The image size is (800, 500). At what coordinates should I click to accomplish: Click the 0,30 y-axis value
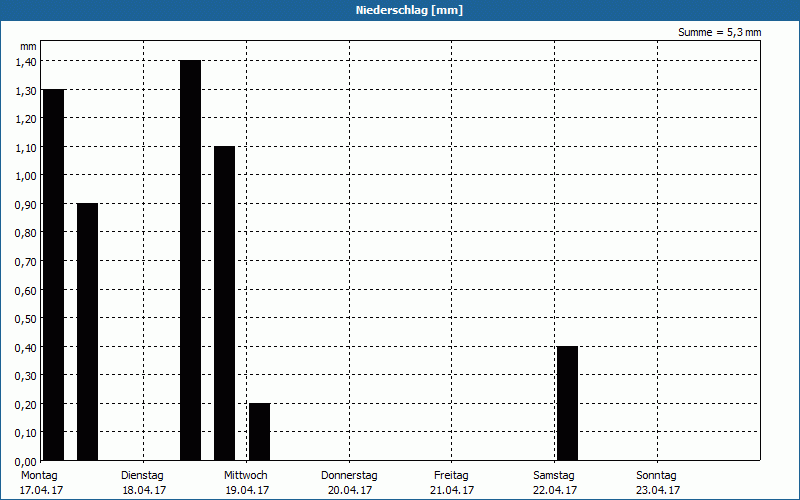(26, 376)
